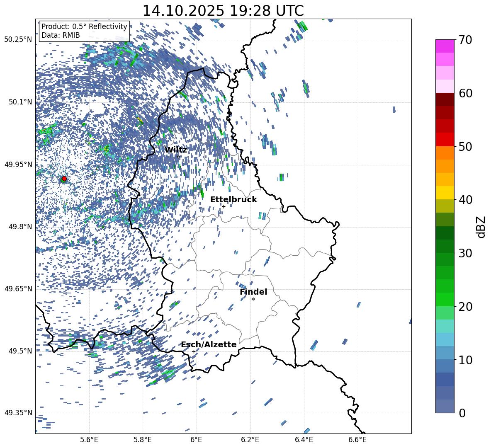Click colorbar tick label 20
This screenshot has height=448, width=491.
465,307
